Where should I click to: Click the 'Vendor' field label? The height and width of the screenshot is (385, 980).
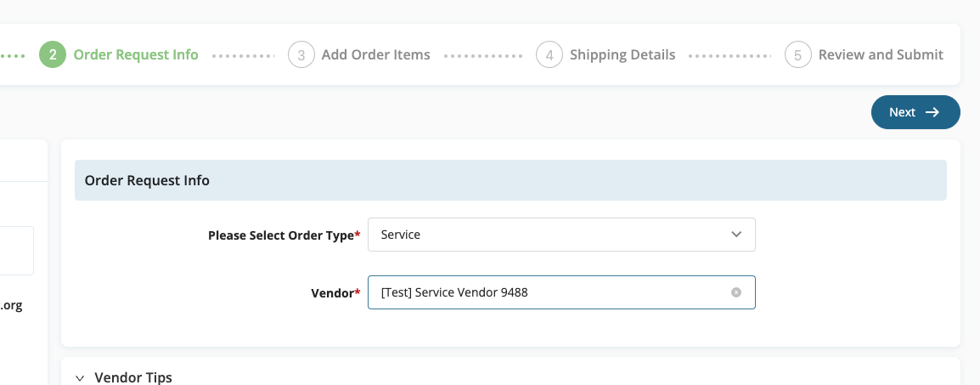coord(335,292)
